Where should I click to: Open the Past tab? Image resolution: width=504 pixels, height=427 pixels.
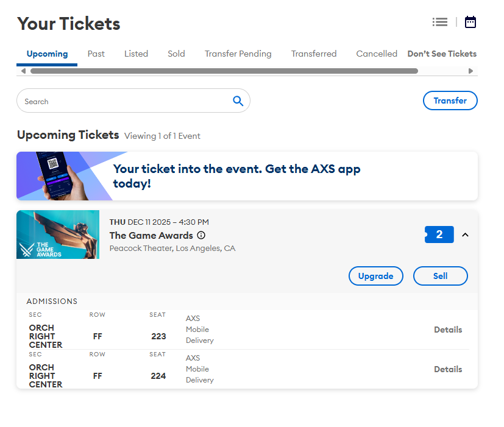click(x=96, y=54)
